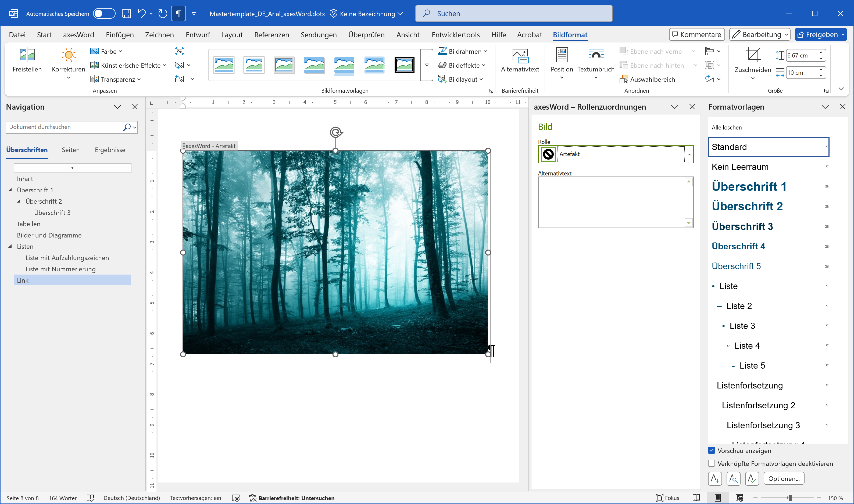Click the Fokus mode button
Screen dimensions: 854x504
click(667, 498)
